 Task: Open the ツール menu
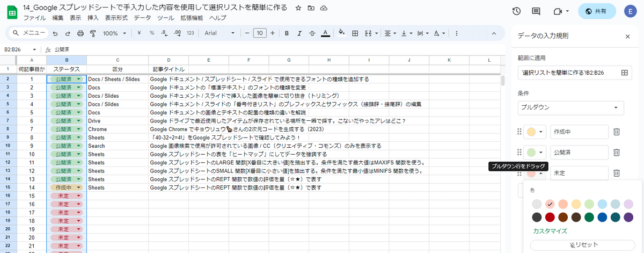tap(166, 18)
